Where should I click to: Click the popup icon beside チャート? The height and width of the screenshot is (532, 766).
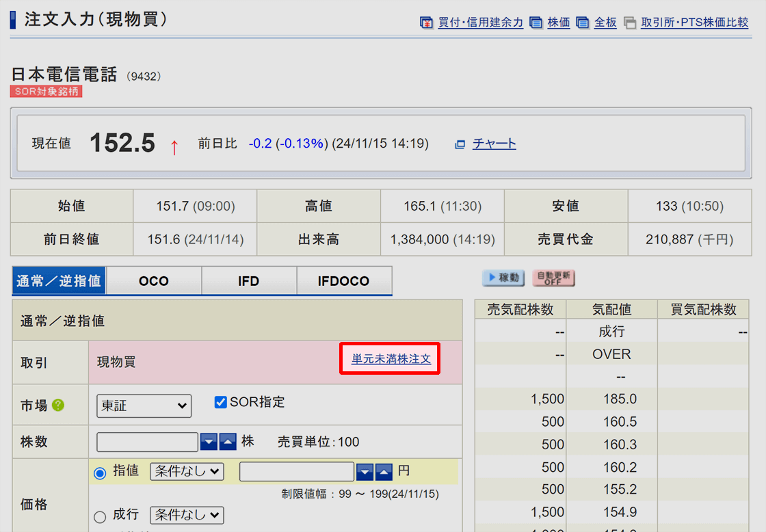460,144
